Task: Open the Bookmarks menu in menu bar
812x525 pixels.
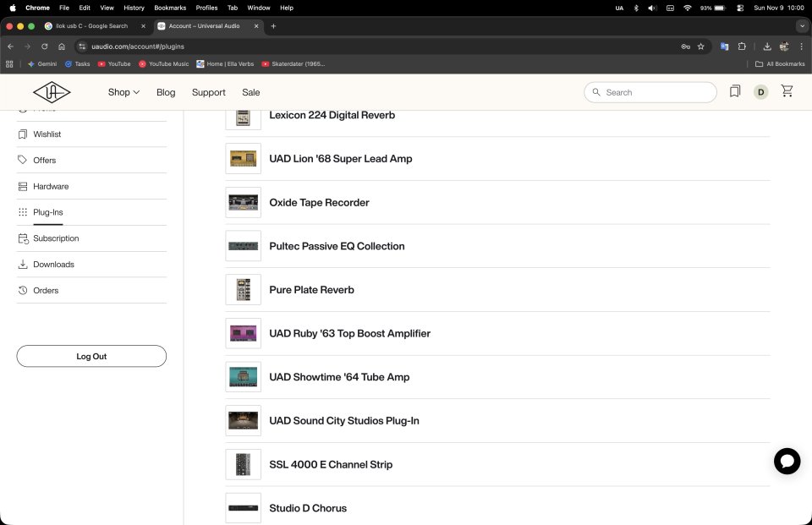Action: (x=169, y=8)
